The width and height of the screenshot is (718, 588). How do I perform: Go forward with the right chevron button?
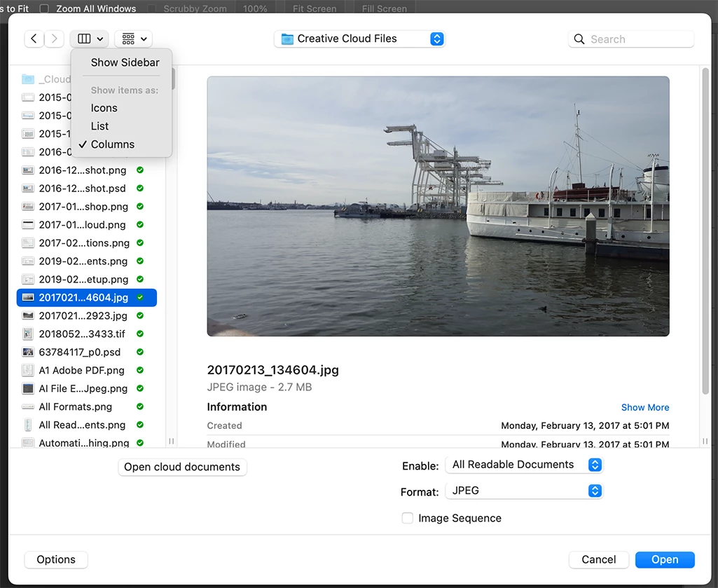[54, 39]
